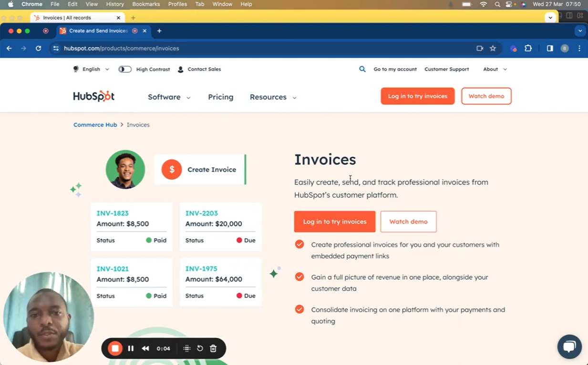The width and height of the screenshot is (588, 365).
Task: Expand the Software menu
Action: point(169,97)
